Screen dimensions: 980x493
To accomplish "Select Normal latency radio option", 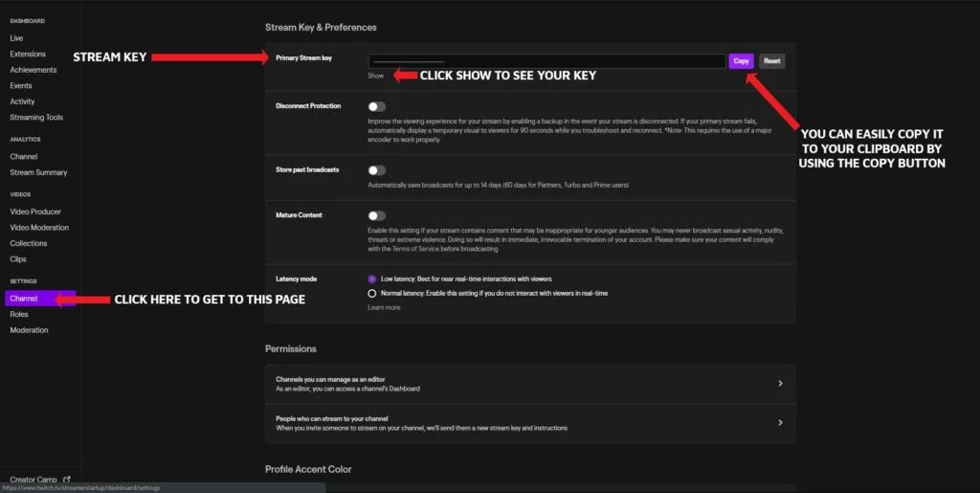I will point(372,293).
